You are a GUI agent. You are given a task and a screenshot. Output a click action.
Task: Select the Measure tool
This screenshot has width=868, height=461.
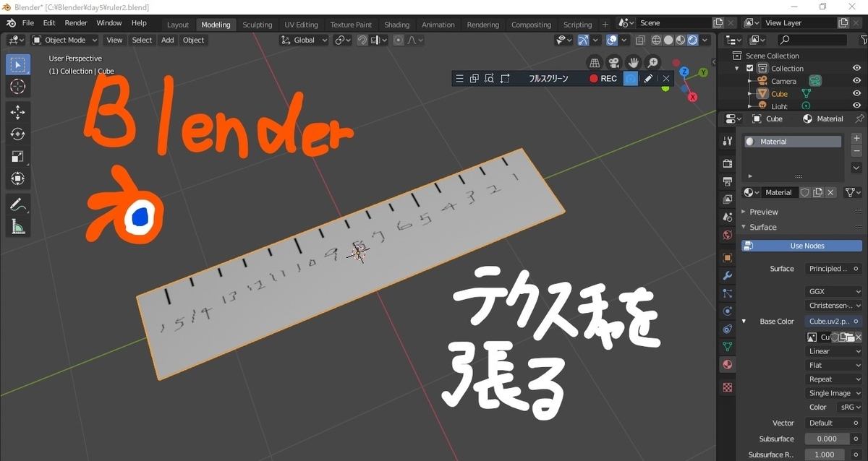[18, 227]
